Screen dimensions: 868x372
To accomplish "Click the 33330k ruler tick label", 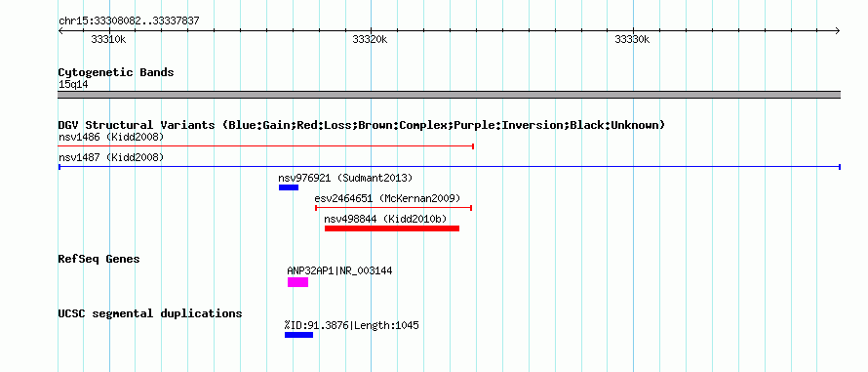I will (632, 39).
